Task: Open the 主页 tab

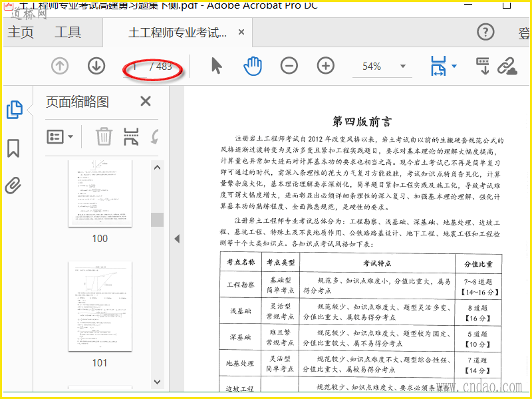Action: pos(21,32)
